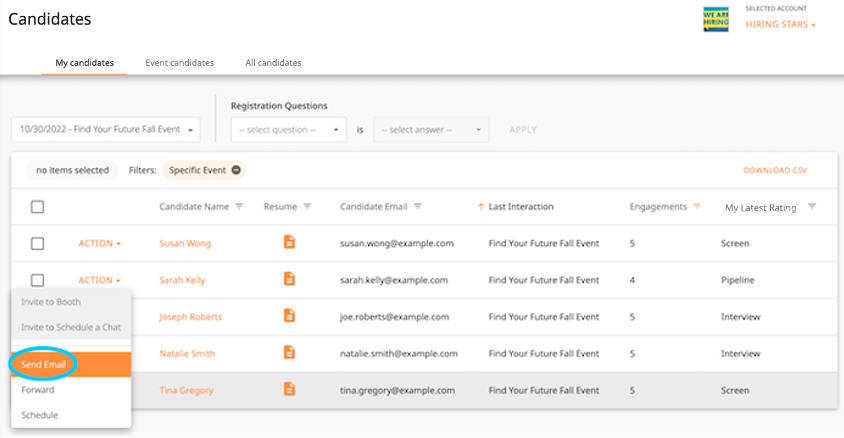Image resolution: width=844 pixels, height=438 pixels.
Task: Open the select question dropdown
Action: click(x=289, y=130)
